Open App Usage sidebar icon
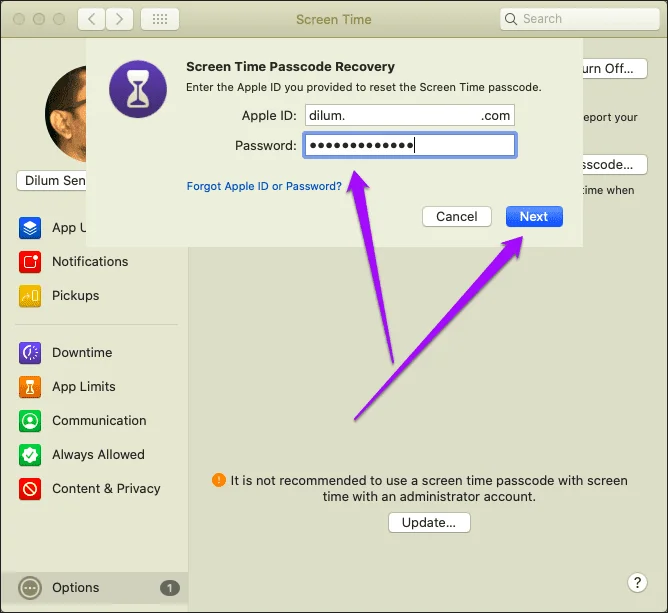The image size is (668, 613). pyautogui.click(x=30, y=228)
